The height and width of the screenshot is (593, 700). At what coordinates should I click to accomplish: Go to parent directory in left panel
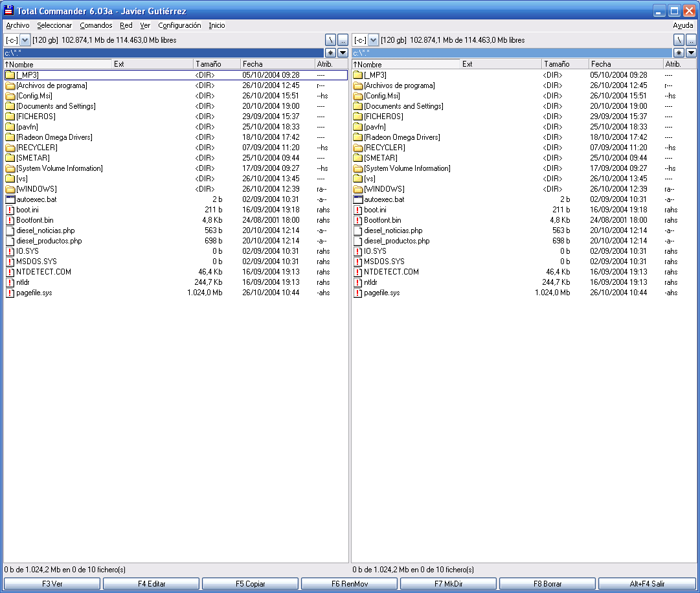click(x=343, y=40)
